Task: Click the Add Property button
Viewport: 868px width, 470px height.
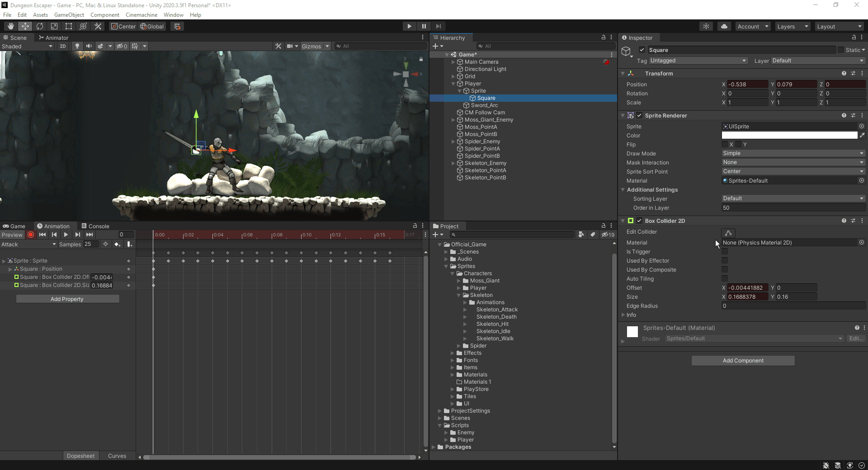Action: (67, 299)
